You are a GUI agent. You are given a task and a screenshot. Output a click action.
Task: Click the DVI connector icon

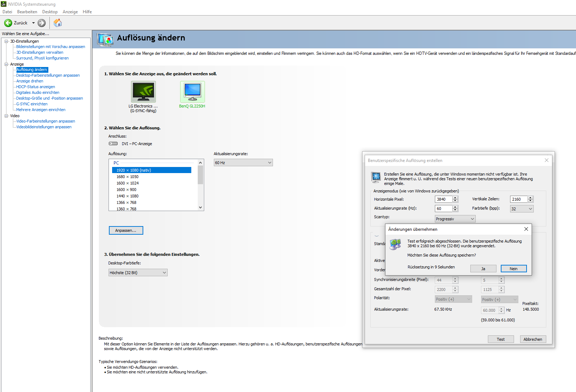point(113,144)
